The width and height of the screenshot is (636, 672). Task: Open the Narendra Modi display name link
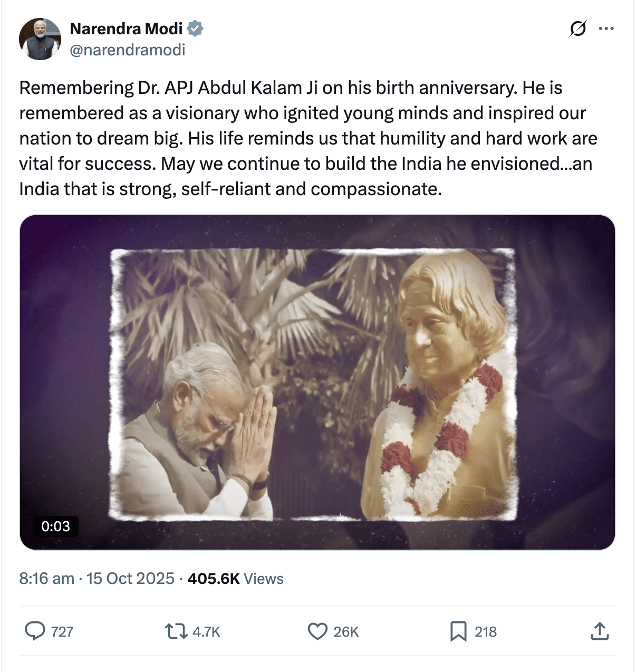126,28
